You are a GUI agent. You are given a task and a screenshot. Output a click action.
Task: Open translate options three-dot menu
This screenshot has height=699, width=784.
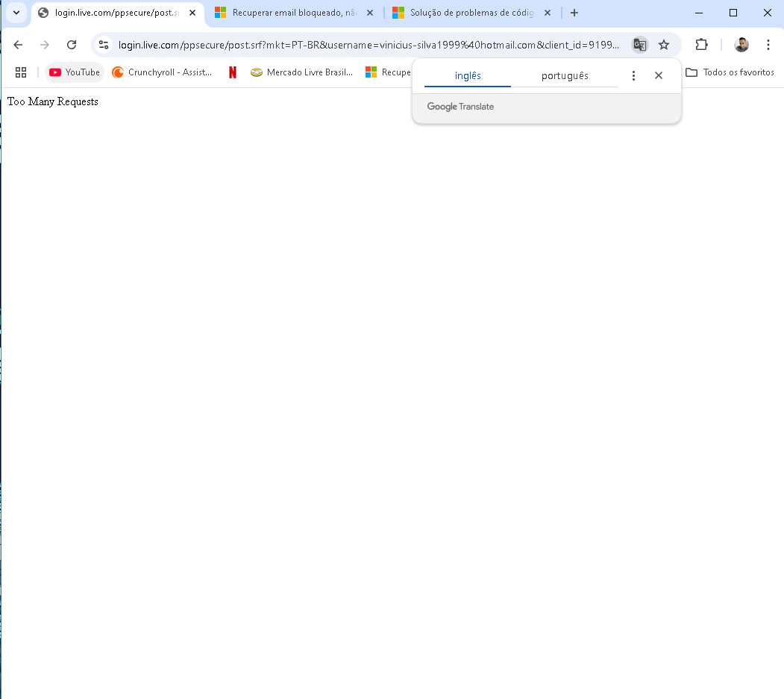(633, 75)
